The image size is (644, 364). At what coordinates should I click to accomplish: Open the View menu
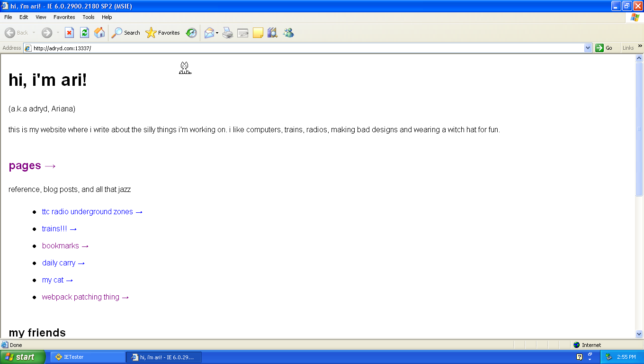(x=41, y=17)
